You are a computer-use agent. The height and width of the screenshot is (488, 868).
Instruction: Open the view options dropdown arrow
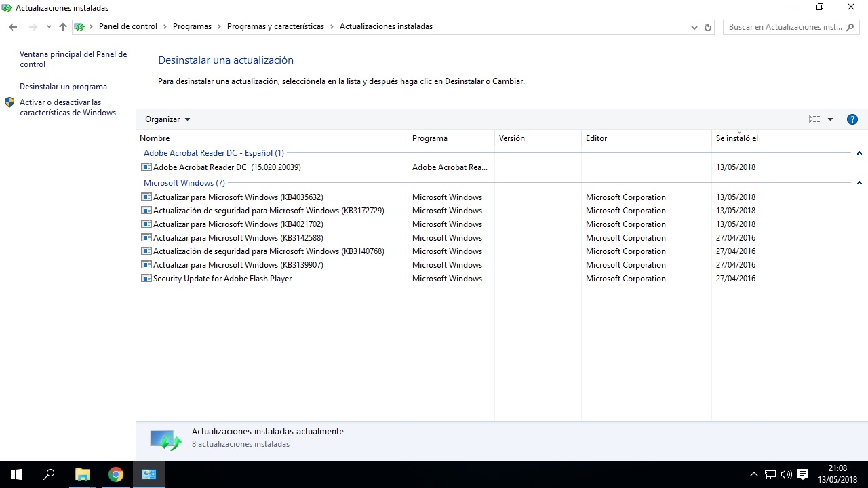coord(830,119)
